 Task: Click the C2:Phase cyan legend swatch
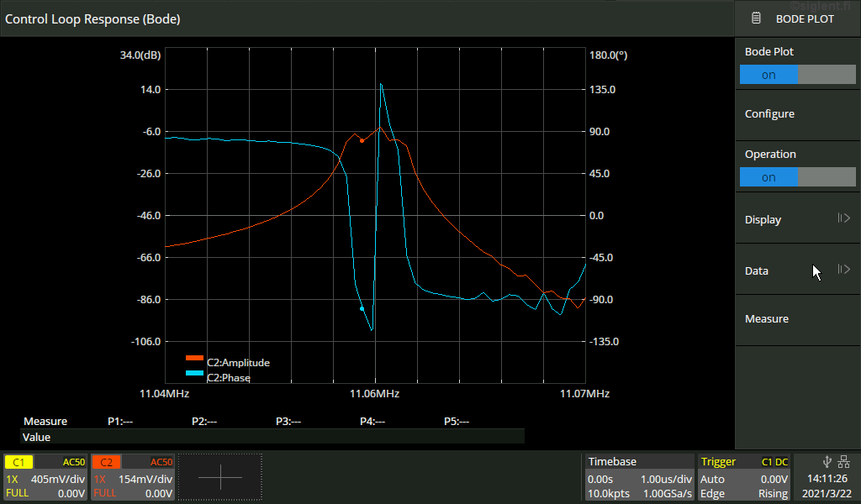194,374
